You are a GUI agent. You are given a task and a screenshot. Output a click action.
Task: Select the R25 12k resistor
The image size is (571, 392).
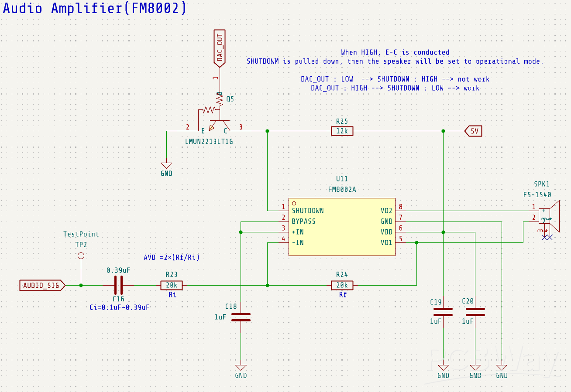[342, 131]
